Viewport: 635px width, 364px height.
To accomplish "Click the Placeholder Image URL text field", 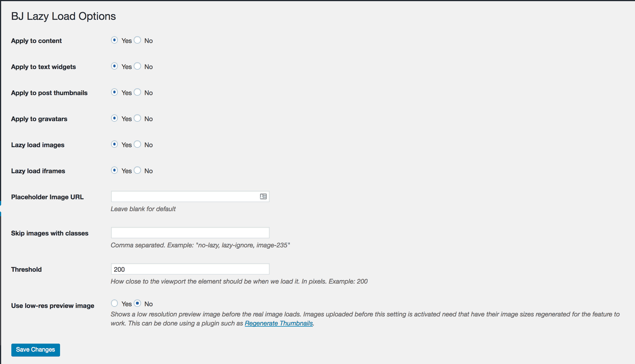I will (x=184, y=196).
